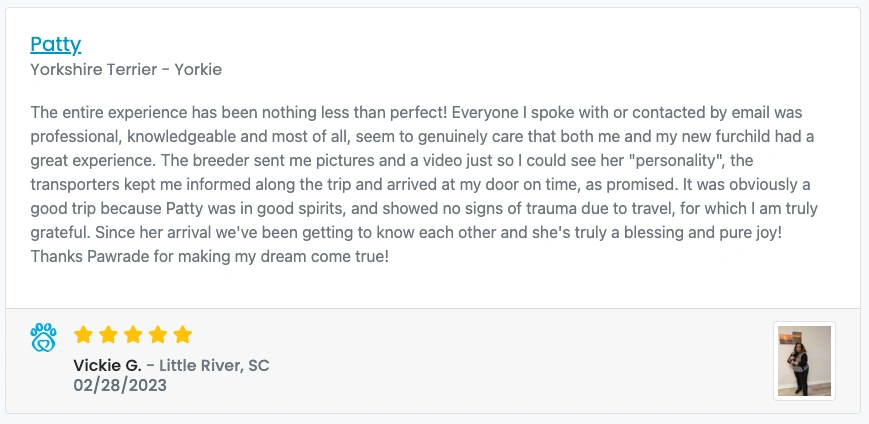Click the second gold rating star

(108, 335)
